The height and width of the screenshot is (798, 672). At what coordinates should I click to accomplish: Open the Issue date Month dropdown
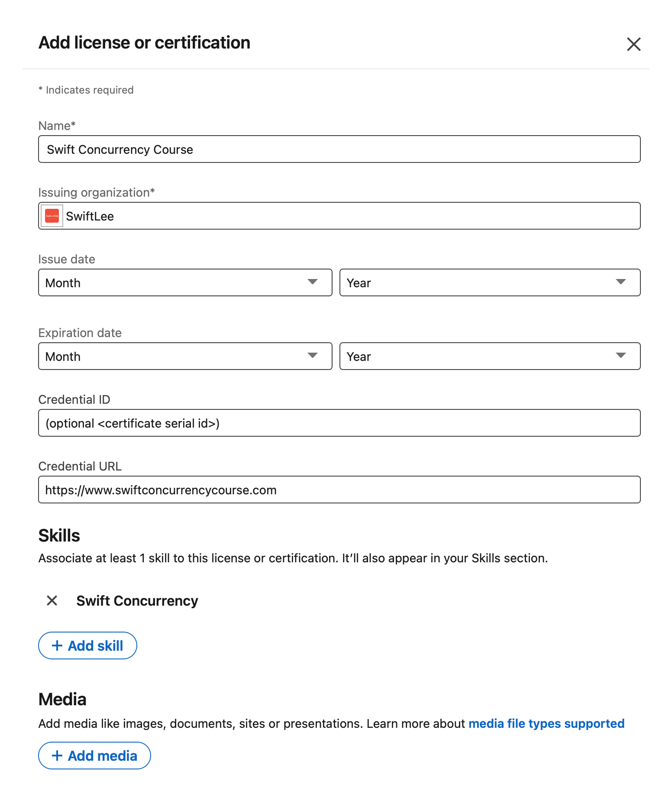(x=185, y=282)
